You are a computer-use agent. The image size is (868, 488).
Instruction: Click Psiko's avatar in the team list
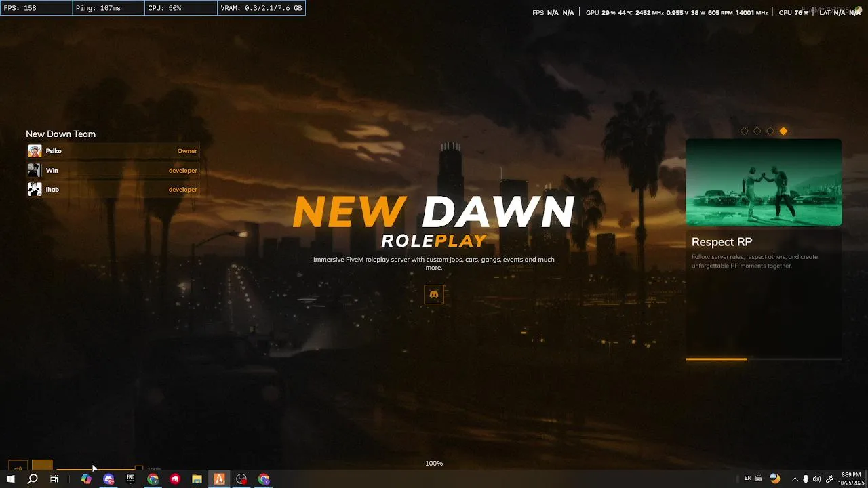(x=35, y=151)
